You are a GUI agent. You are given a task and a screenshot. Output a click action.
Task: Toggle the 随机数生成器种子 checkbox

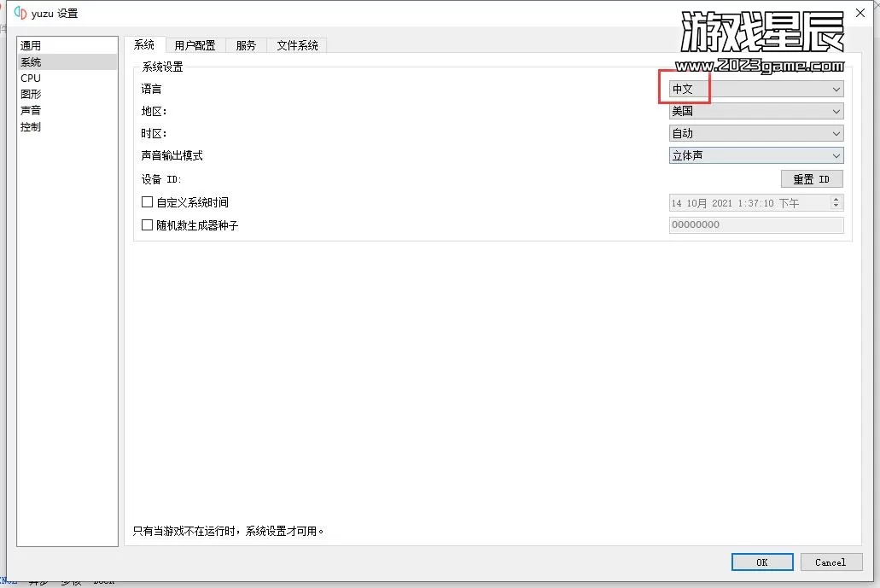(x=148, y=225)
